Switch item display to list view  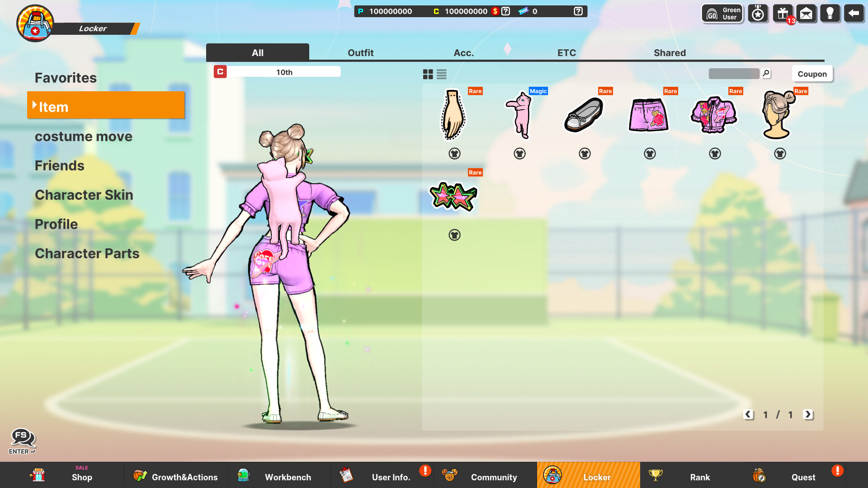pyautogui.click(x=441, y=74)
